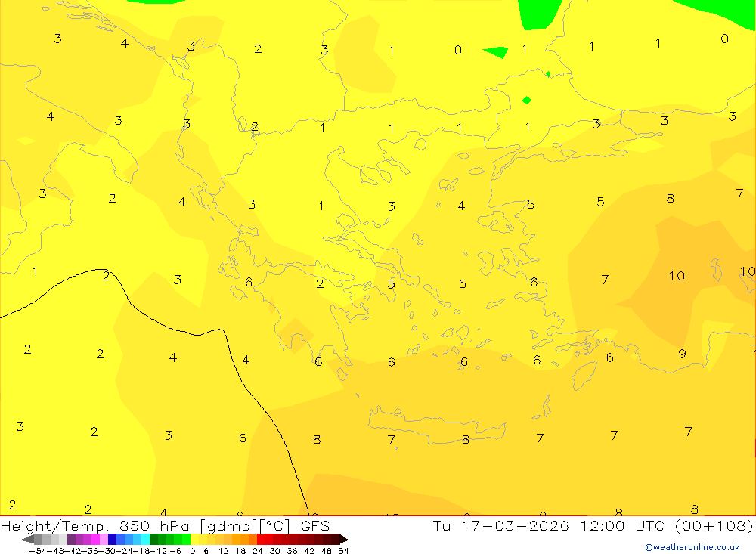Viewport: 756px width, 554px height.
Task: Click the date '17-03-2026' in the caption
Action: tap(516, 525)
